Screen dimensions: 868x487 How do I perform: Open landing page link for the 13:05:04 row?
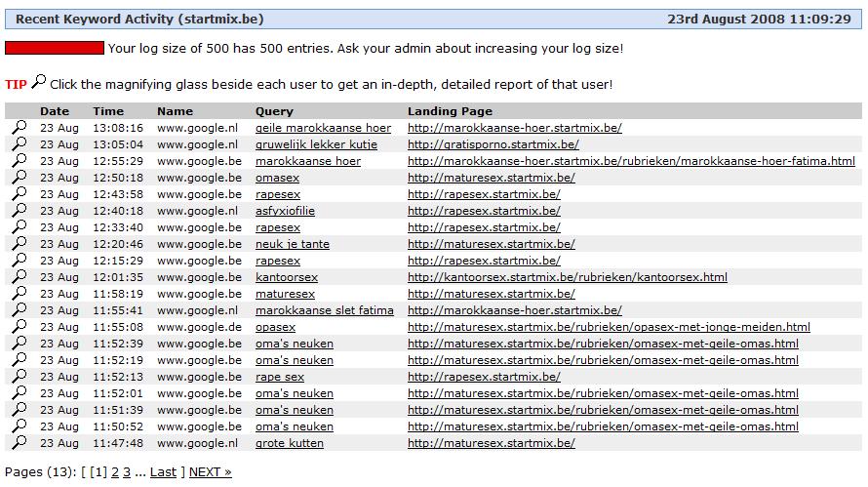coord(493,144)
